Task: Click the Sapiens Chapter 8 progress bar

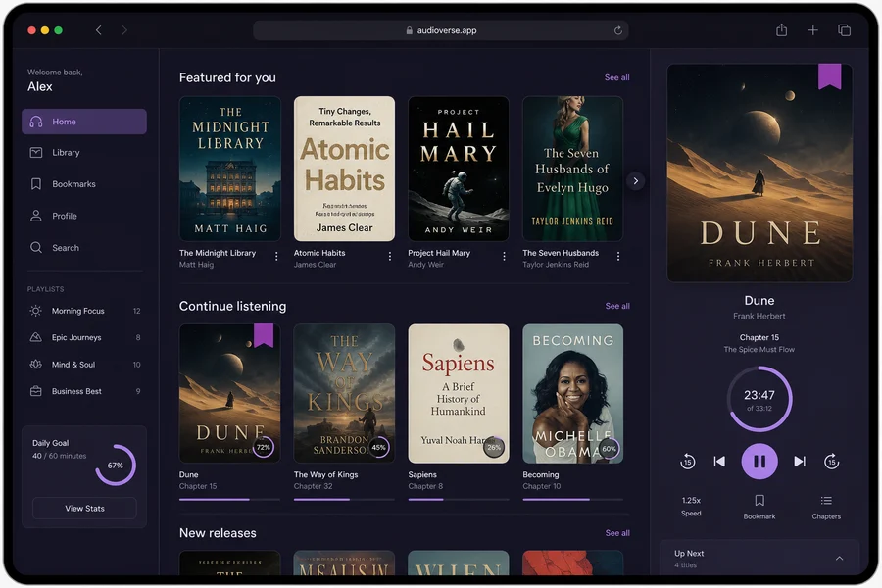Action: tap(459, 499)
